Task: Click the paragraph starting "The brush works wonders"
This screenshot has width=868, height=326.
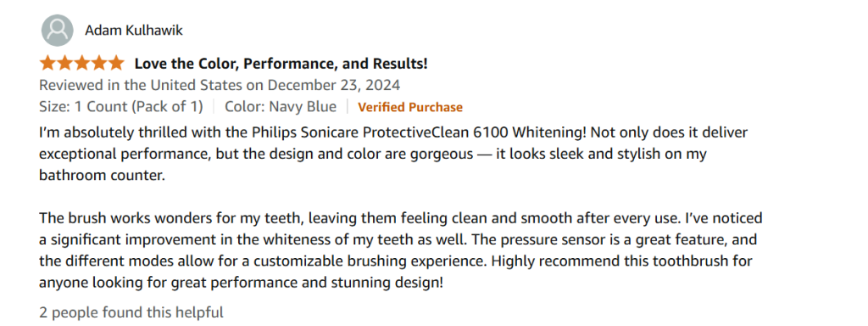Action: click(401, 250)
